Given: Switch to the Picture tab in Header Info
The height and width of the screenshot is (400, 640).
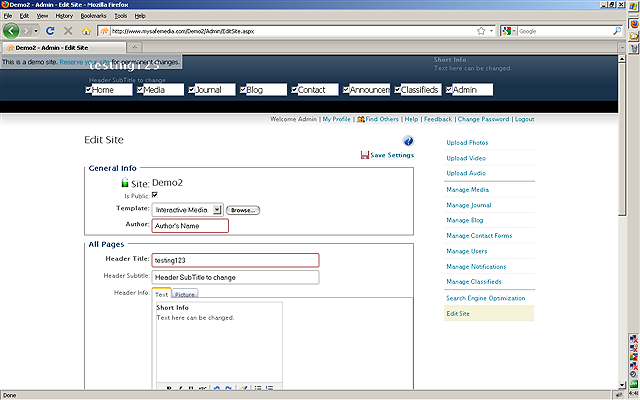Looking at the screenshot, I should coord(185,295).
